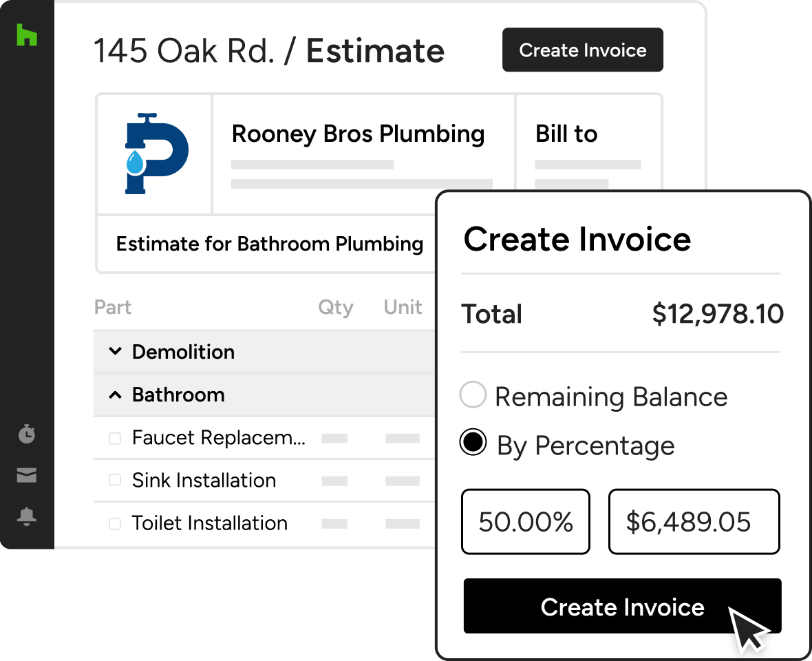Tick the Toilet Installation checkbox
The height and width of the screenshot is (661, 812).
coord(115,523)
